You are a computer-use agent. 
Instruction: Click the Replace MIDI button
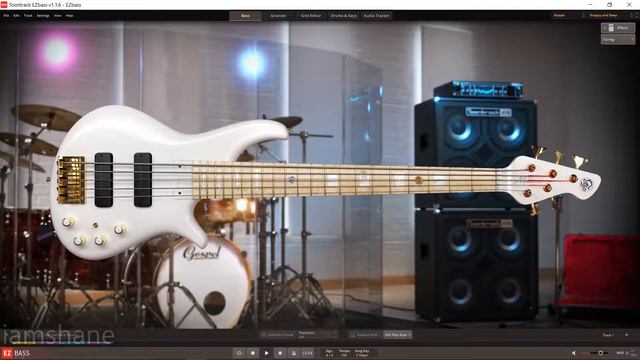tap(364, 335)
